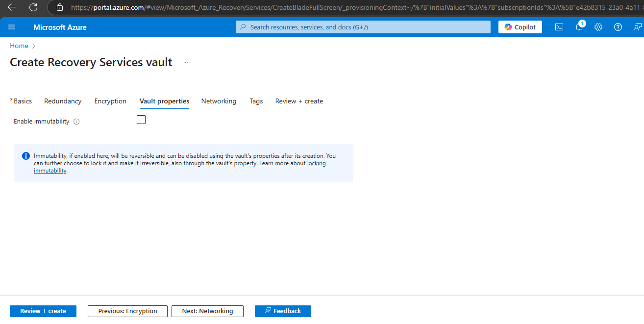Click the browser back arrow
The height and width of the screenshot is (324, 644).
click(12, 7)
